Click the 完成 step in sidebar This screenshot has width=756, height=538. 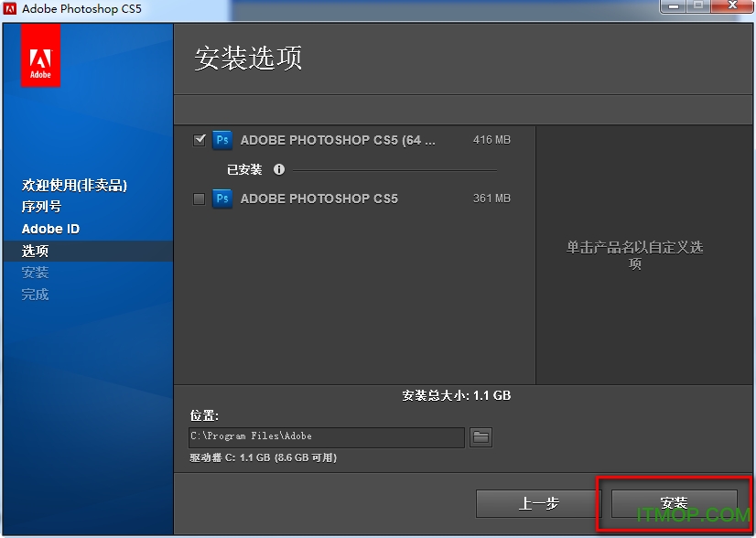point(36,295)
